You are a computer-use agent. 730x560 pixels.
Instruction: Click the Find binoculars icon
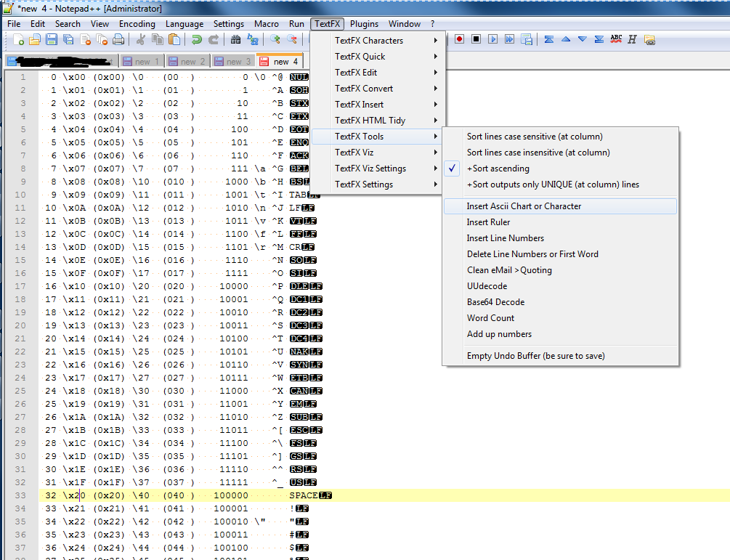pos(235,40)
